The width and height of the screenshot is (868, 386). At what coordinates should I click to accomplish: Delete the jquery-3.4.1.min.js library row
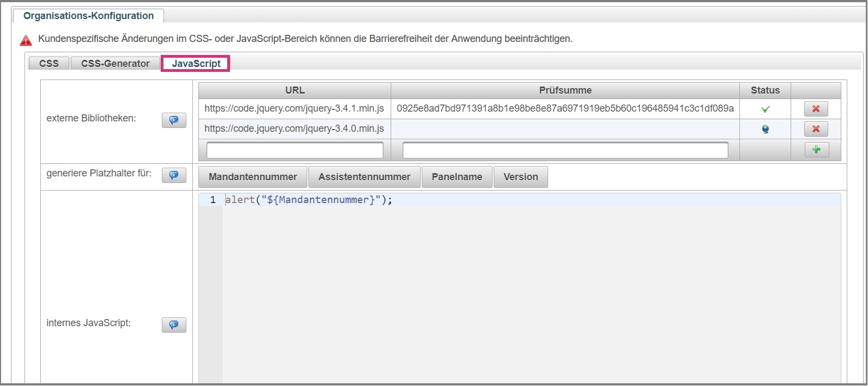[x=816, y=109]
